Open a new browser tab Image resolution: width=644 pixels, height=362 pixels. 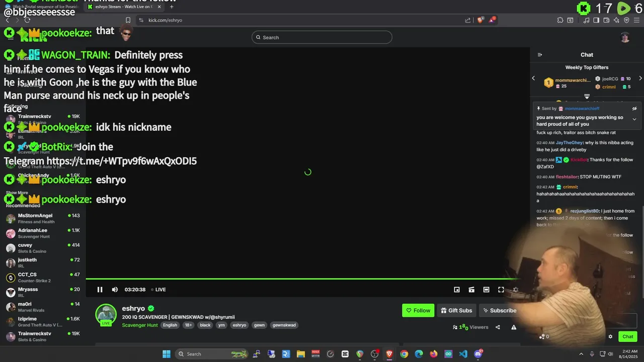(172, 7)
